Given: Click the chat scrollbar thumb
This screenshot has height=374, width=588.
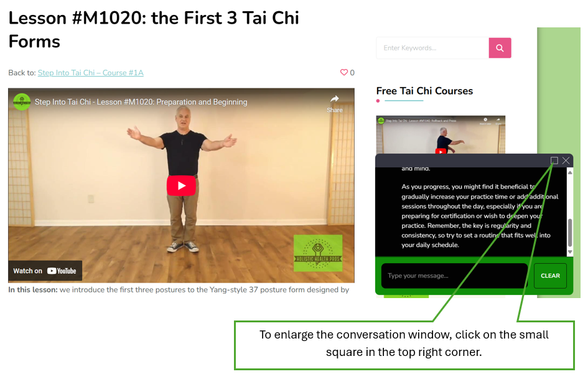Looking at the screenshot, I should 569,233.
